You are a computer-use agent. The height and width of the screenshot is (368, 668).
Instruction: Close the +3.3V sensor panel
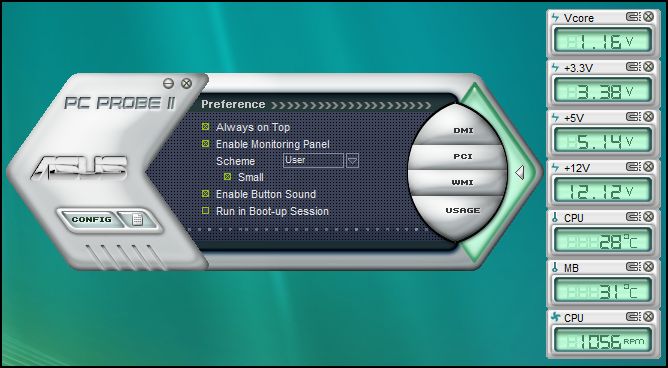pyautogui.click(x=648, y=66)
